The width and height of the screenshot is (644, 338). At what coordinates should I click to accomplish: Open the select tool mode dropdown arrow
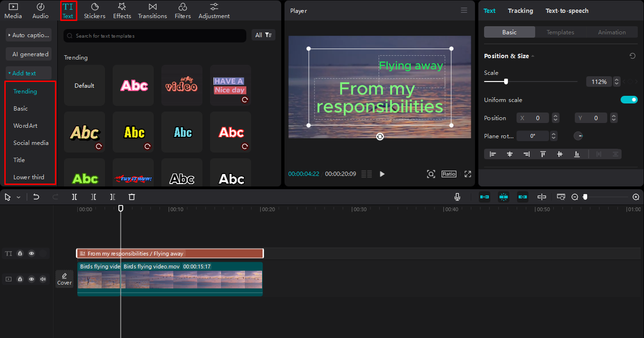click(19, 197)
